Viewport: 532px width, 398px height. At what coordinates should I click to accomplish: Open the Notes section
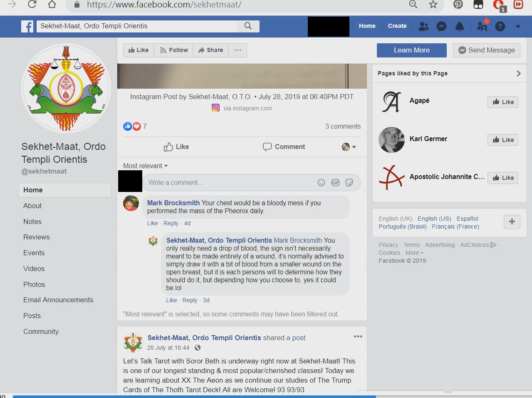click(32, 221)
